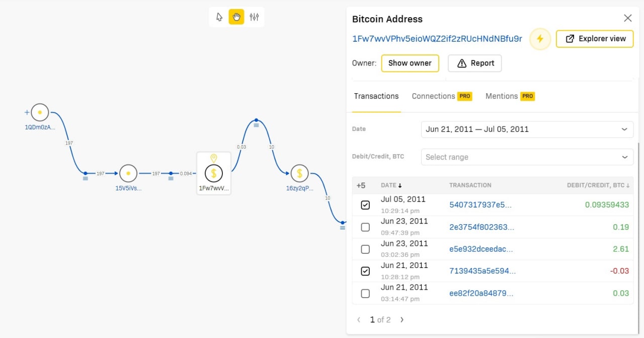644x338 pixels.
Task: Click the 10 label on edge to 16zy2qP
Action: [272, 147]
